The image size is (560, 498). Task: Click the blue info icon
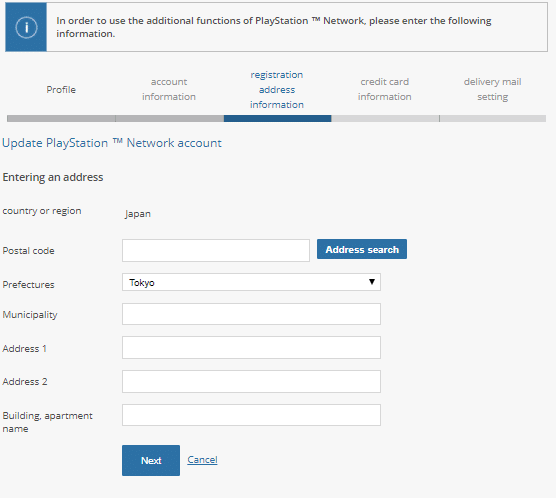click(x=26, y=27)
